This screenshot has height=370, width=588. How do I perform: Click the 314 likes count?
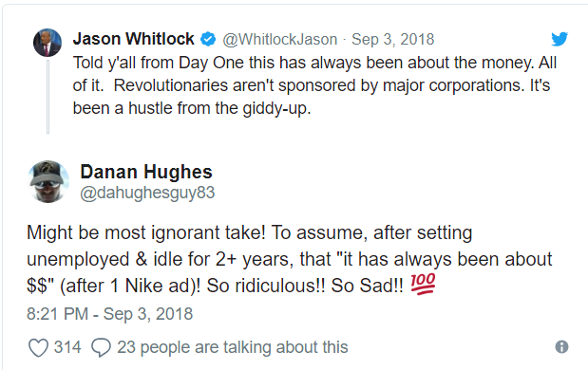click(x=67, y=347)
